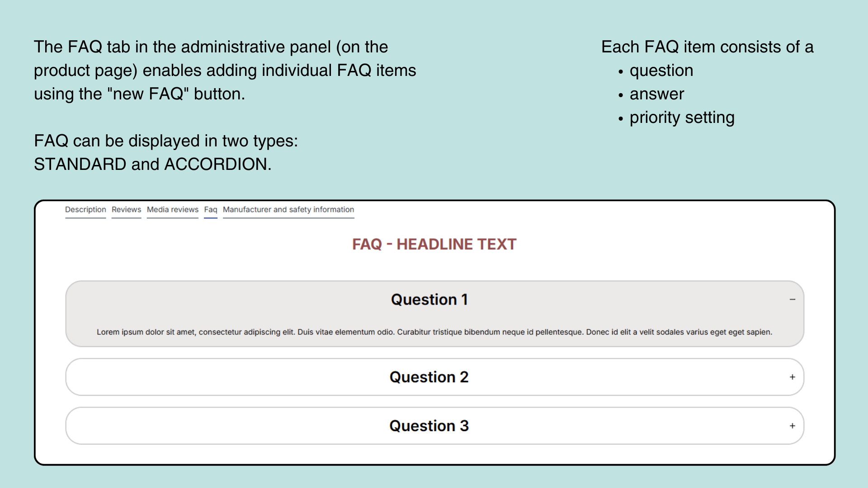
Task: Click the 'priority setting' bullet text
Action: click(x=682, y=117)
